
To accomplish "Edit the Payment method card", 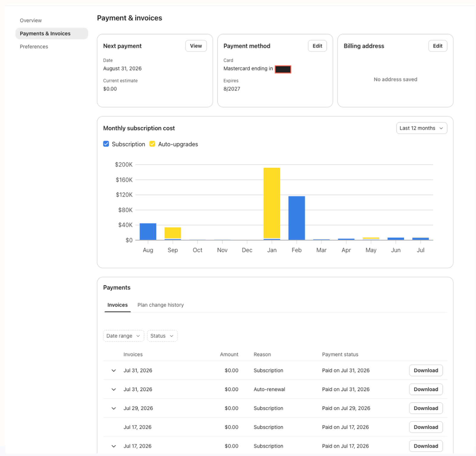I will (x=317, y=46).
